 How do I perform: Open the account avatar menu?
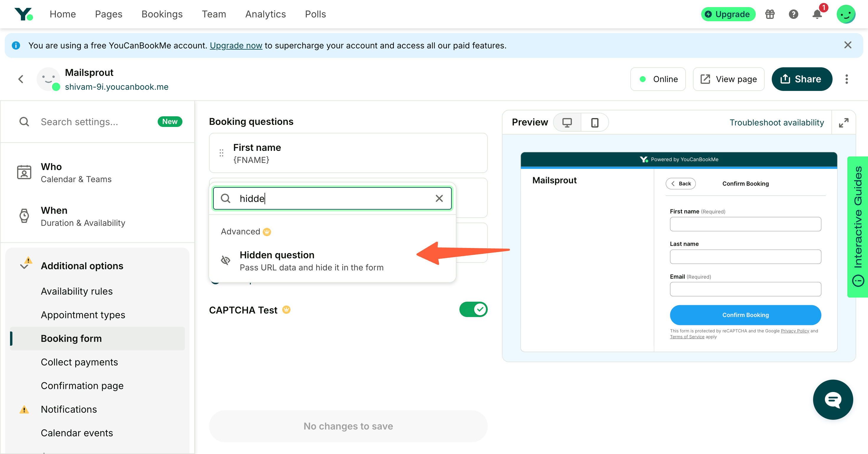pos(846,14)
